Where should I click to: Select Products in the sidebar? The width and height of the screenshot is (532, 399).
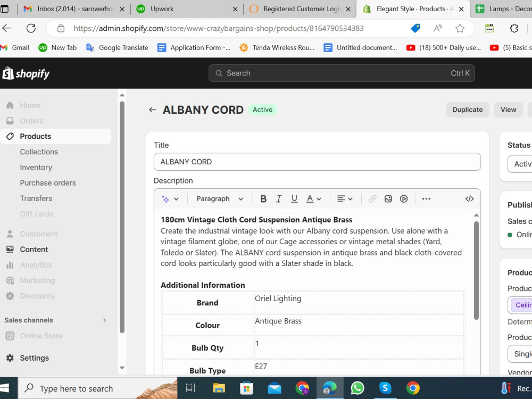point(56,136)
